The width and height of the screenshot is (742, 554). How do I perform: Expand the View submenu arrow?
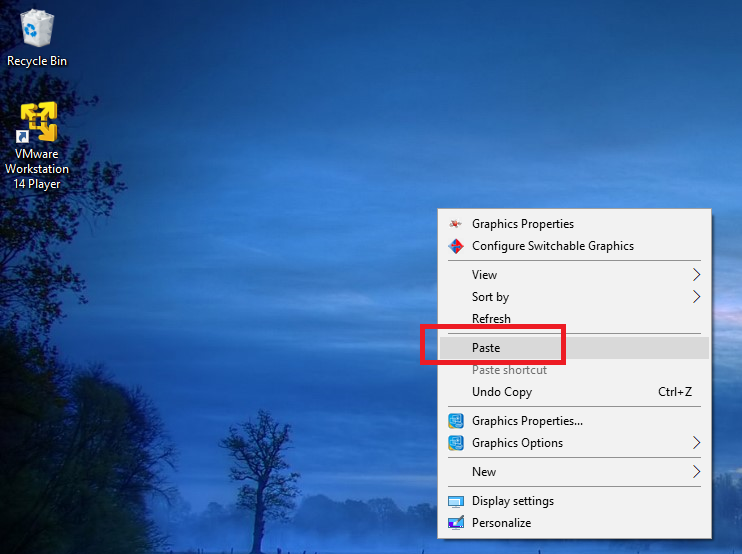tap(696, 275)
